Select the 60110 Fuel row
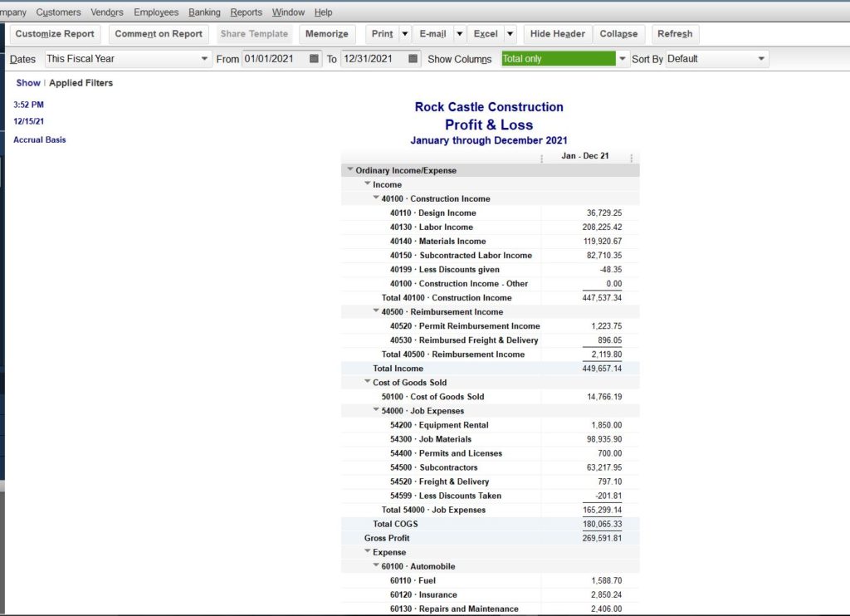 click(x=490, y=581)
